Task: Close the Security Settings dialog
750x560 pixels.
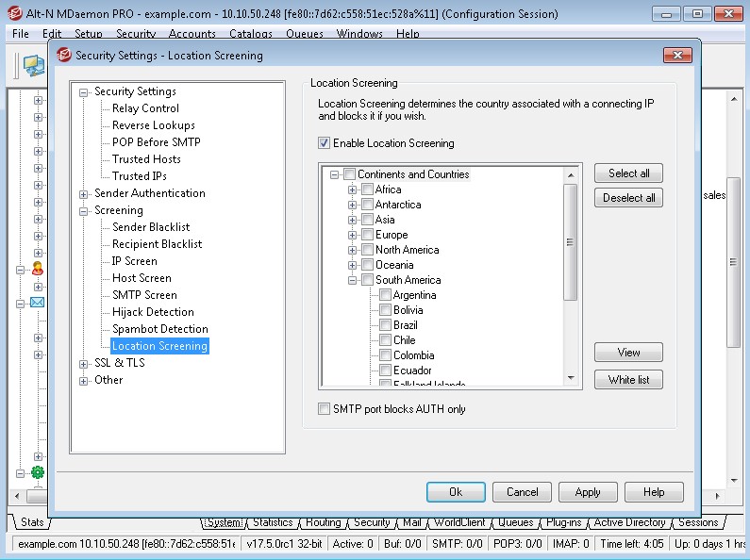Action: 677,55
